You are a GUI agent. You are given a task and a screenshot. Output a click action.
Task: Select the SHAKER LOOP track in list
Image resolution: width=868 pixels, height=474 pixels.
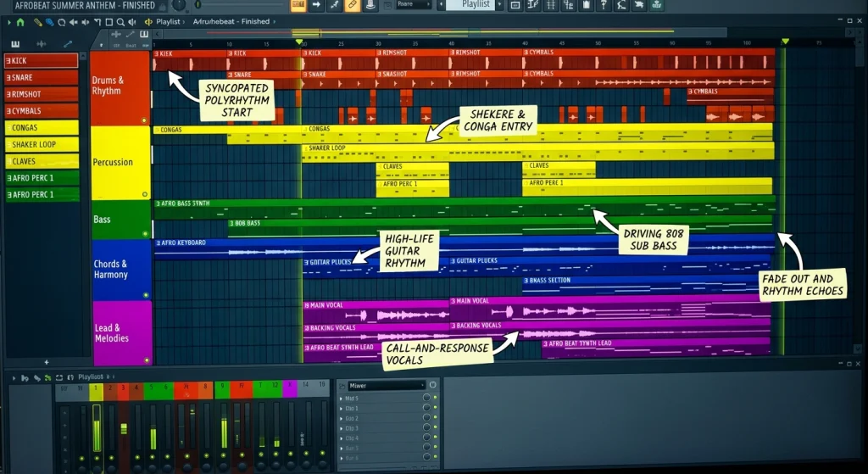pyautogui.click(x=42, y=144)
